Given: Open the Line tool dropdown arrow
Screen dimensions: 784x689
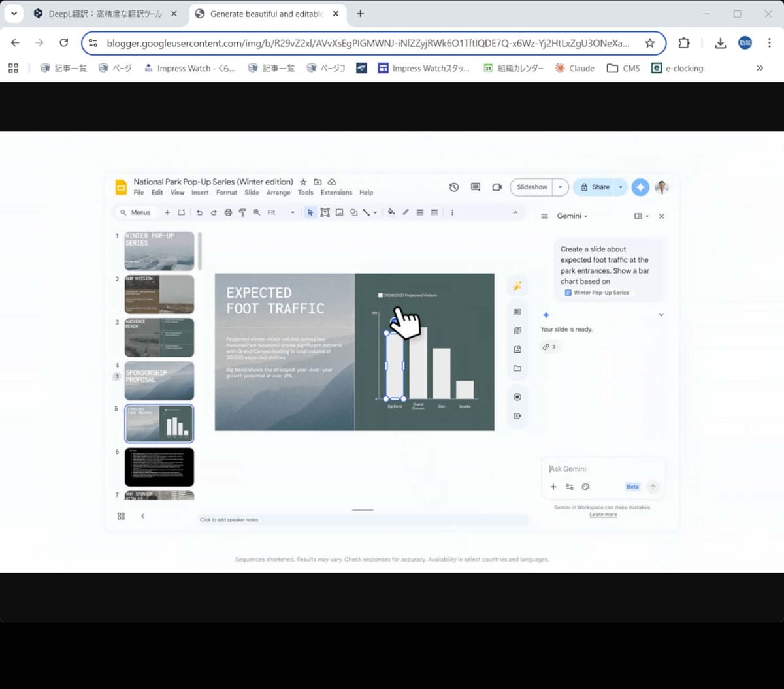Looking at the screenshot, I should (x=375, y=212).
